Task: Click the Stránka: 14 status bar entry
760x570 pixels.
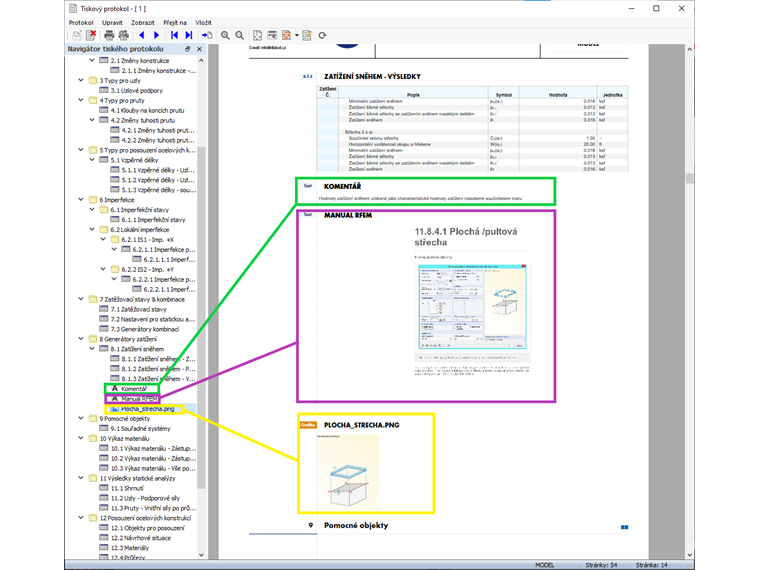Action: 651,565
